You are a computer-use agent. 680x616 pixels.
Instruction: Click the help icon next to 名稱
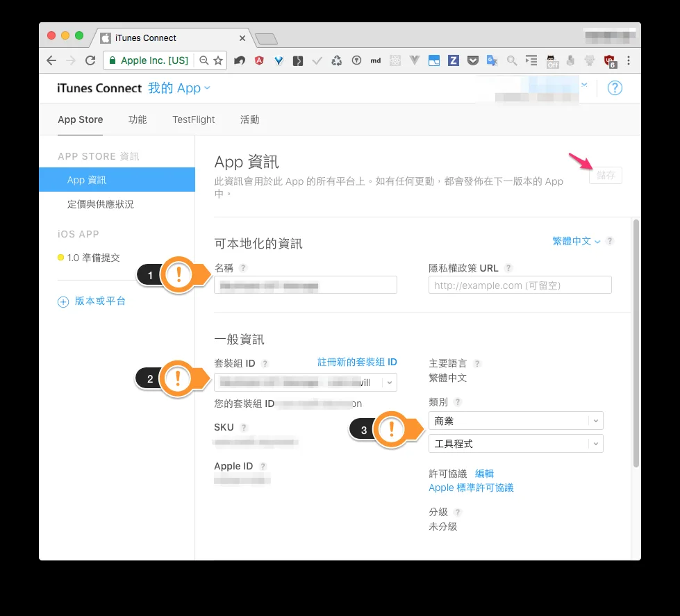[243, 268]
